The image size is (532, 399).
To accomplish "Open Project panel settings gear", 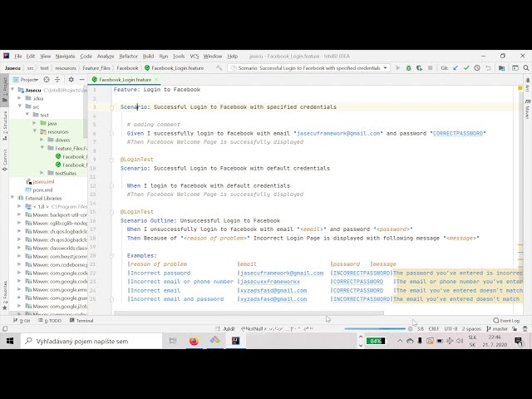I will pyautogui.click(x=71, y=80).
